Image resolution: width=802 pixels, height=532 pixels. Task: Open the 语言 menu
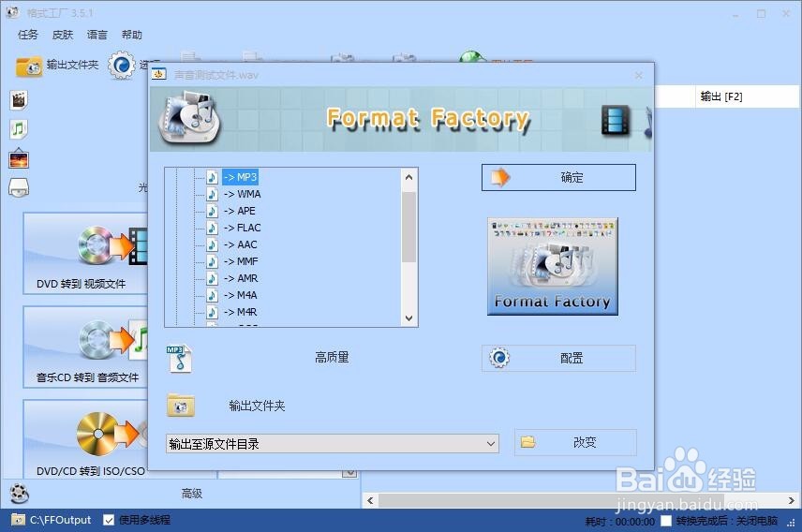(x=97, y=35)
